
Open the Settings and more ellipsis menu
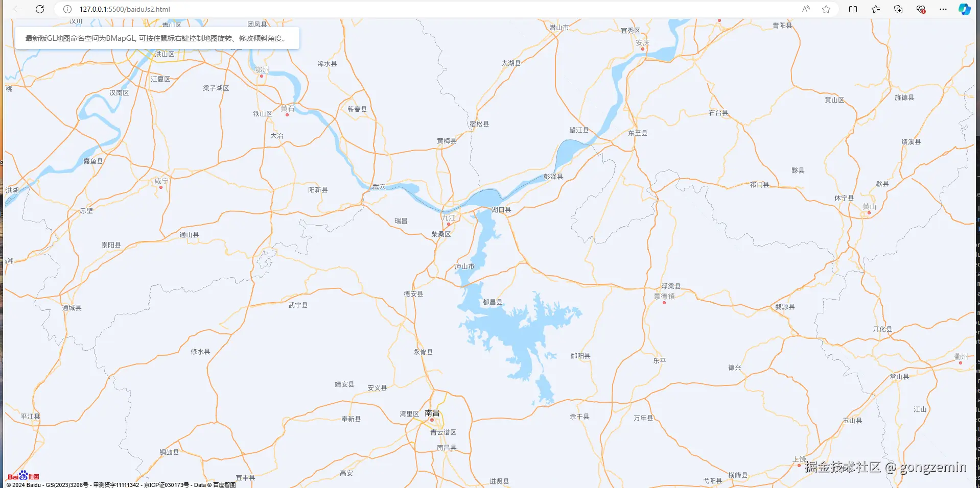tap(943, 9)
